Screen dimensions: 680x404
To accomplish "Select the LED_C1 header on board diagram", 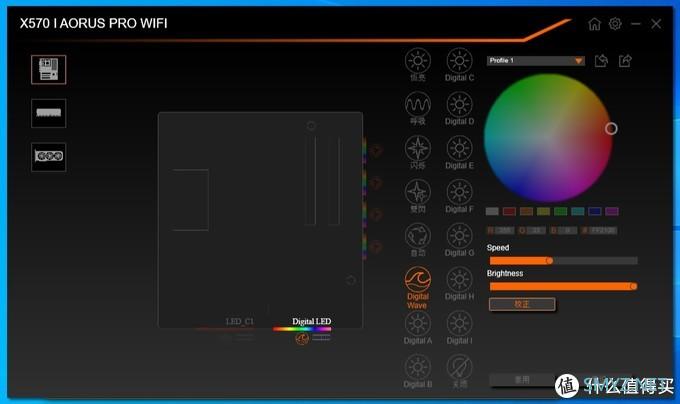I will pyautogui.click(x=239, y=322).
